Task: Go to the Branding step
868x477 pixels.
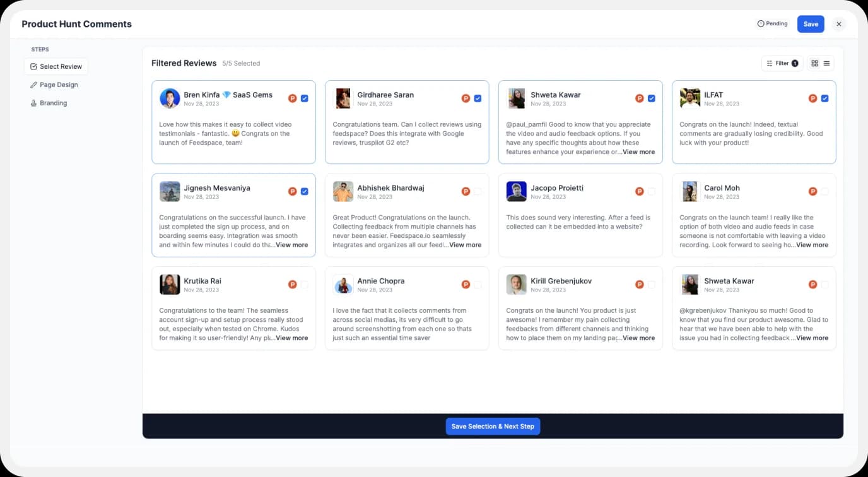Action: pyautogui.click(x=53, y=103)
